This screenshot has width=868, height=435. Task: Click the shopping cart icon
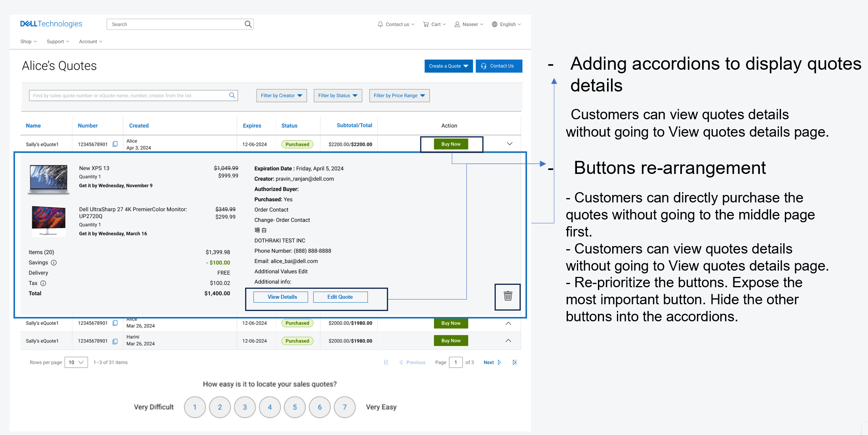(426, 24)
